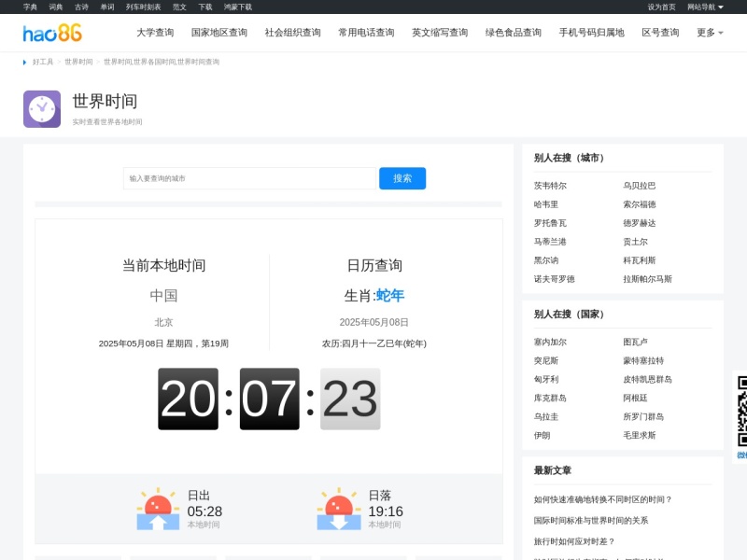Image resolution: width=747 pixels, height=560 pixels.
Task: Select city 哈韦里
Action: pos(546,204)
